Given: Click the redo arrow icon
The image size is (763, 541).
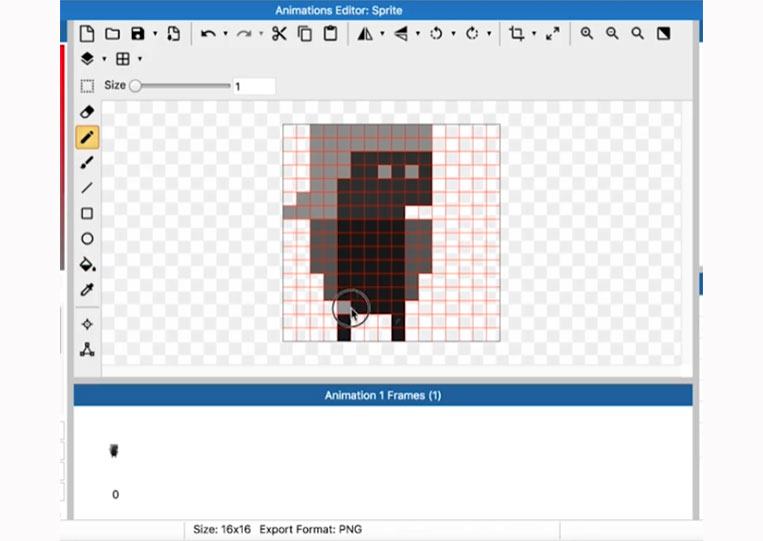Looking at the screenshot, I should click(x=244, y=34).
